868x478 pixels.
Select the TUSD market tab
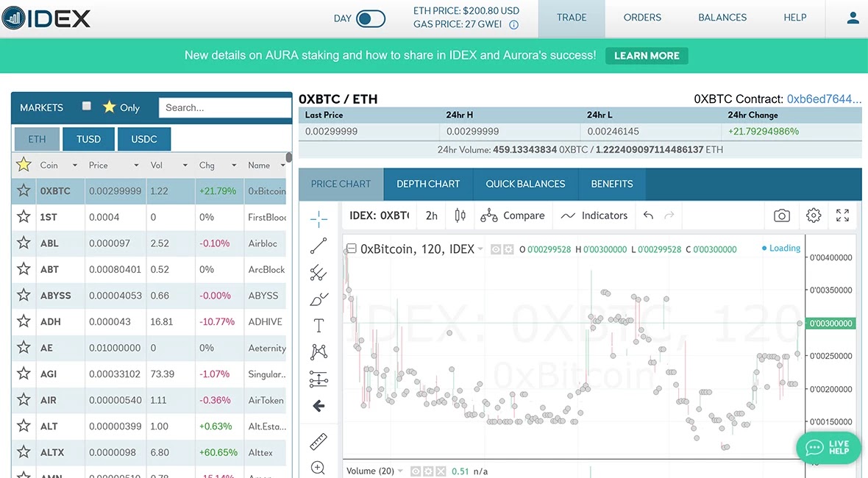click(88, 139)
